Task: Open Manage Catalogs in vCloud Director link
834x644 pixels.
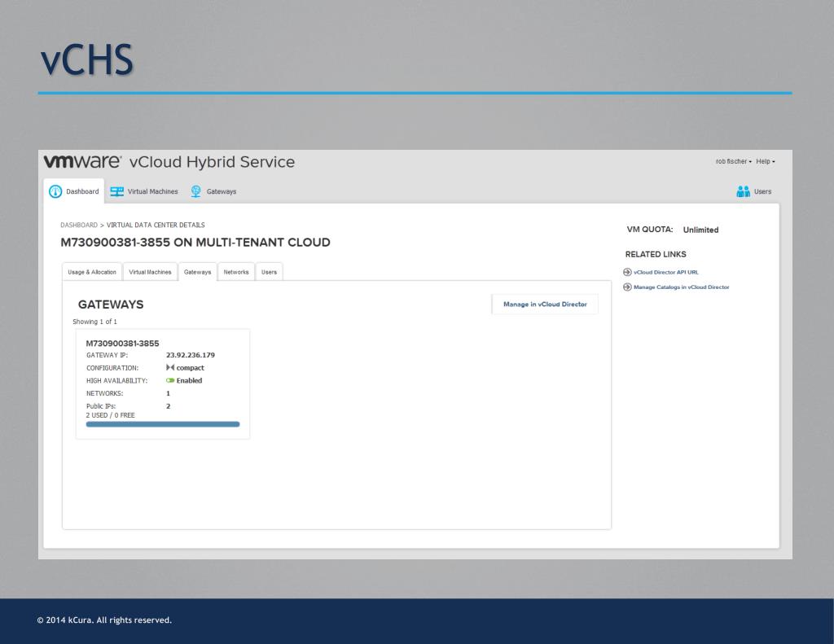Action: (x=682, y=287)
